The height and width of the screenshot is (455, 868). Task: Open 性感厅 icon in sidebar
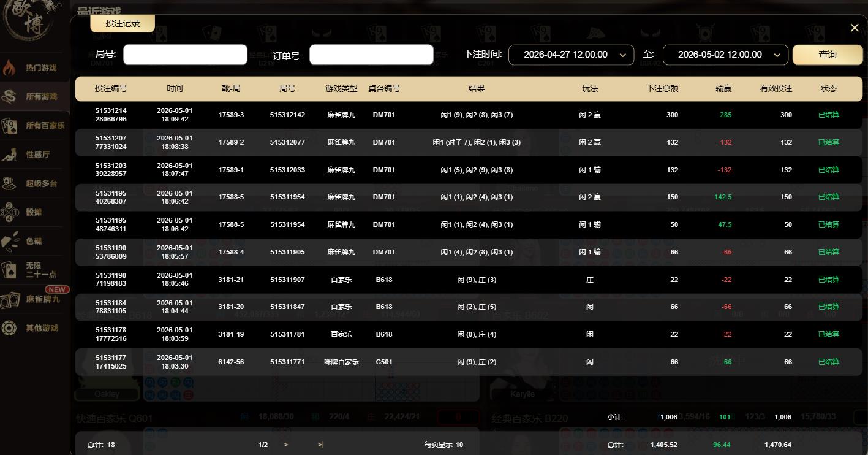click(9, 155)
